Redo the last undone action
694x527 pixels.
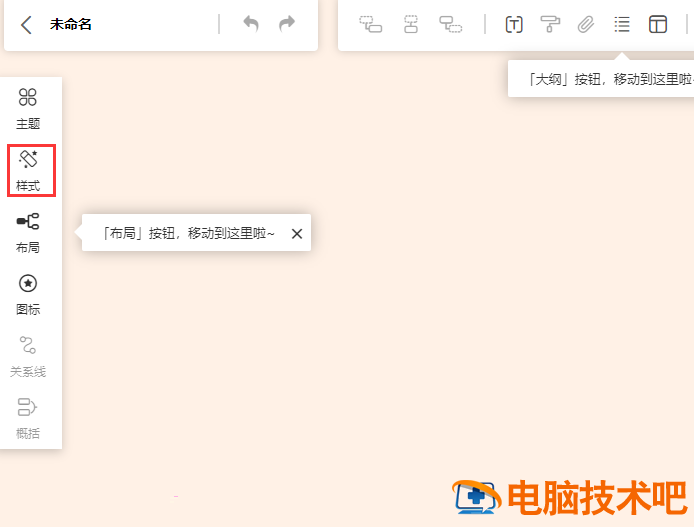287,24
